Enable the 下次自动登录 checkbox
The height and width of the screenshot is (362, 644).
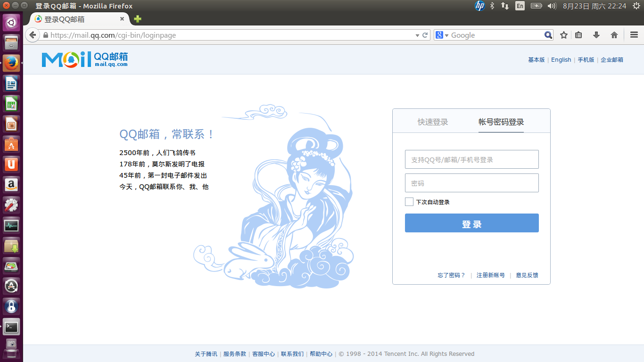coord(409,202)
